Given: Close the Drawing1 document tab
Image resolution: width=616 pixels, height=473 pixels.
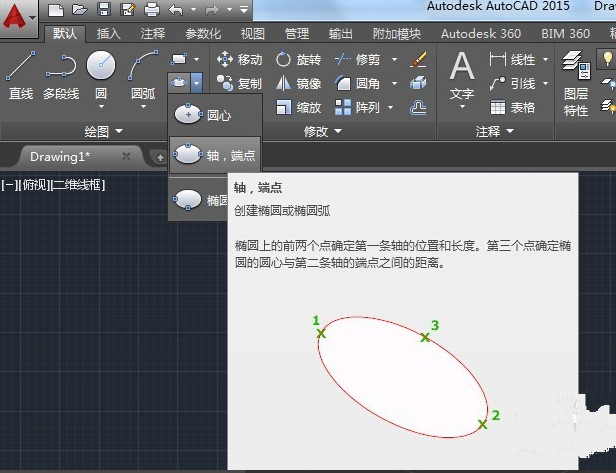Looking at the screenshot, I should (x=126, y=156).
